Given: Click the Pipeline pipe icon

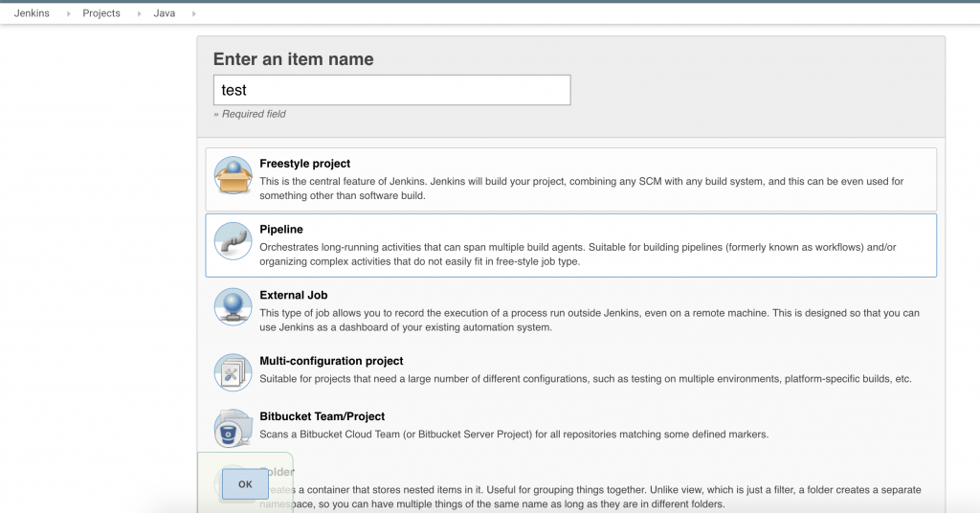Looking at the screenshot, I should (x=233, y=243).
